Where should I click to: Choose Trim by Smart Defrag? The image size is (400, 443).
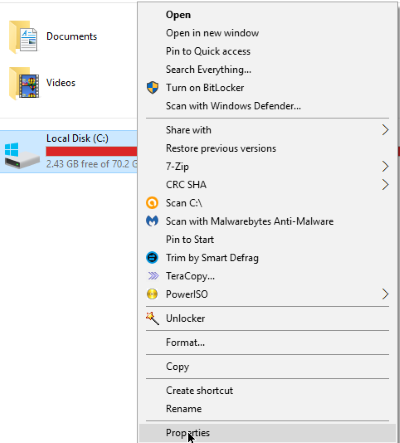pyautogui.click(x=268, y=258)
